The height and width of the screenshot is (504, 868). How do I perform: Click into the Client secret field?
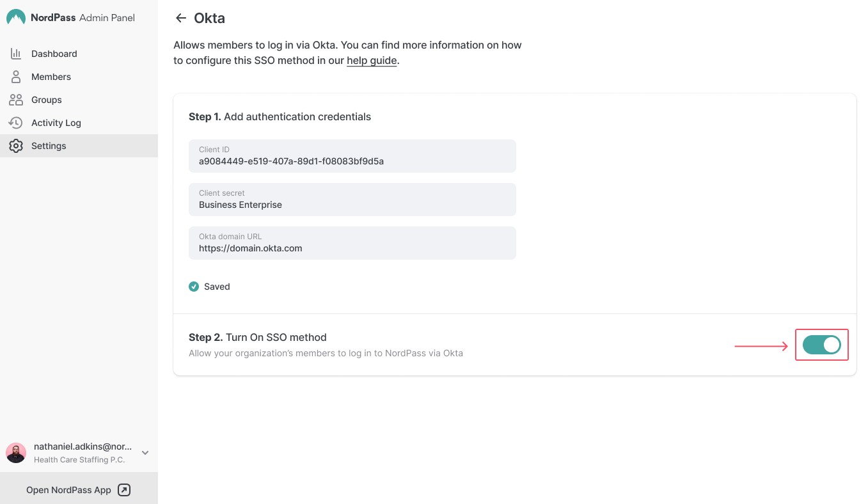pyautogui.click(x=352, y=200)
